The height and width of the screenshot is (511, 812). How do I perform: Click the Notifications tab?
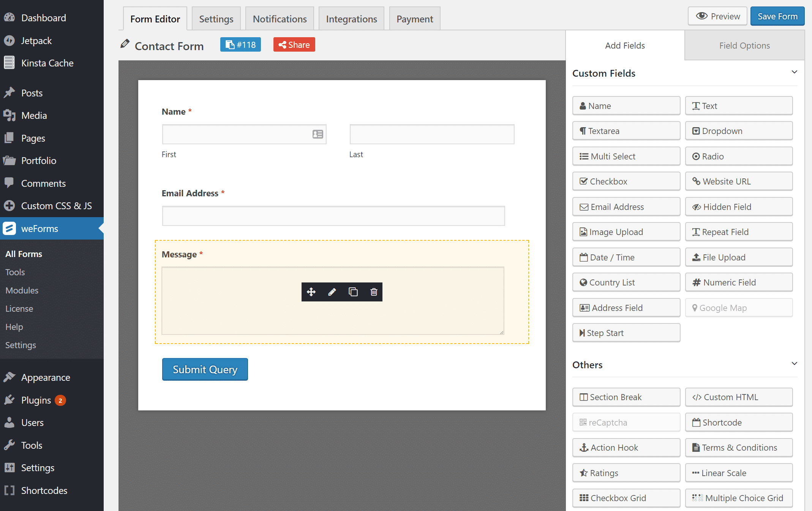(x=279, y=19)
